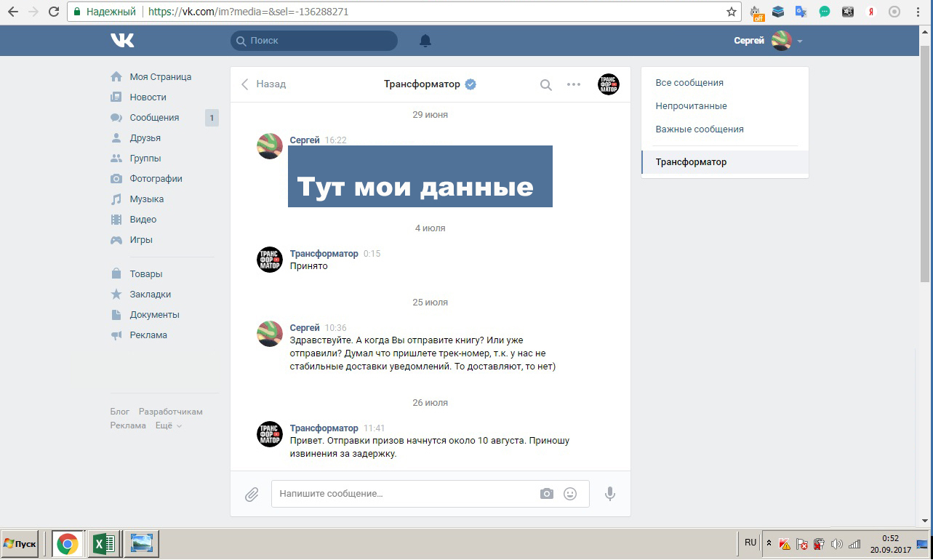Click the Напишите сообщение text field
The image size is (933, 560).
(404, 494)
